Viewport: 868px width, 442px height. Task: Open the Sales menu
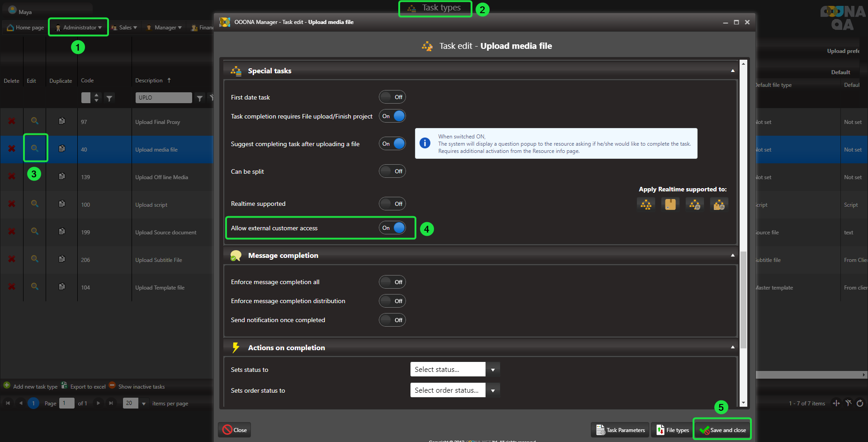125,28
